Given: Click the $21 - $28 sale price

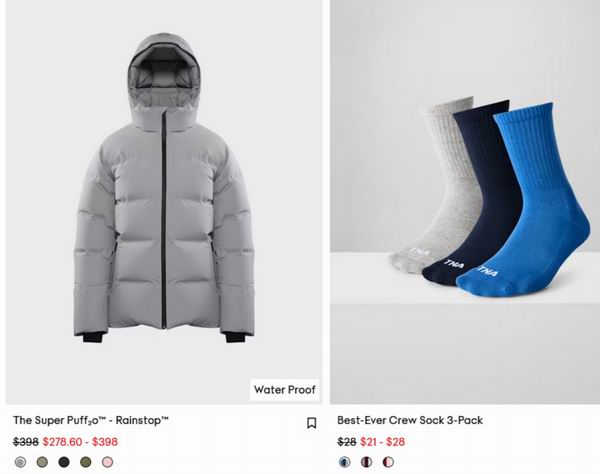Looking at the screenshot, I should 383,442.
